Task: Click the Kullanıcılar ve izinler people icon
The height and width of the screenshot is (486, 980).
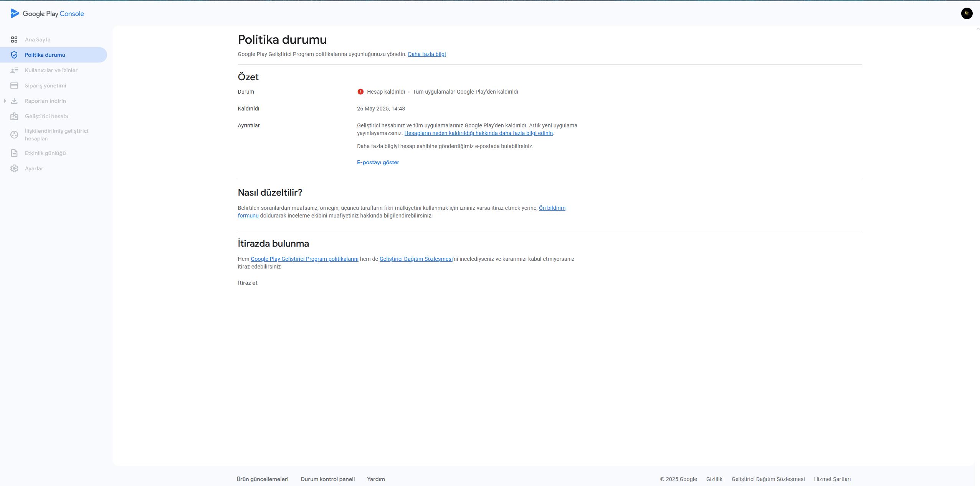Action: tap(14, 70)
